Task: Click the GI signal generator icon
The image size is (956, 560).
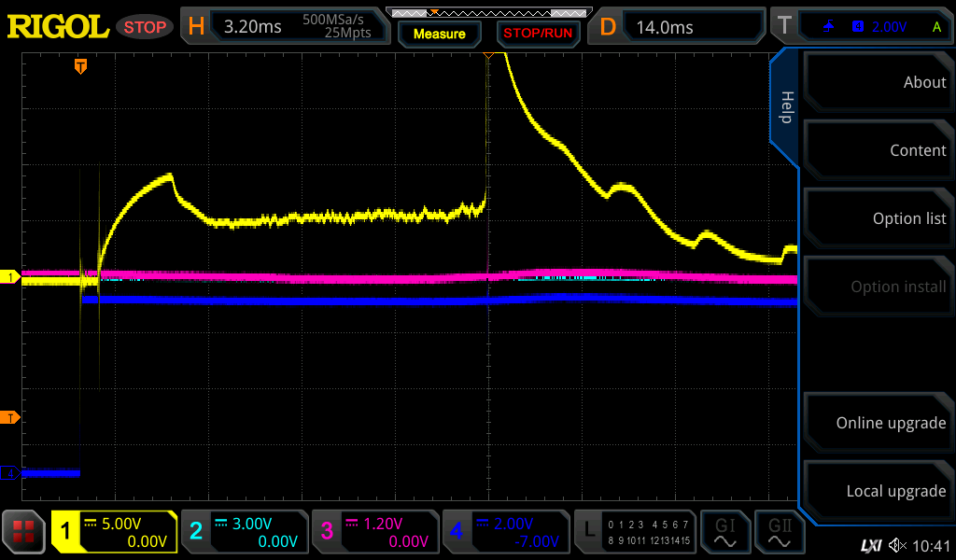Action: coord(724,532)
